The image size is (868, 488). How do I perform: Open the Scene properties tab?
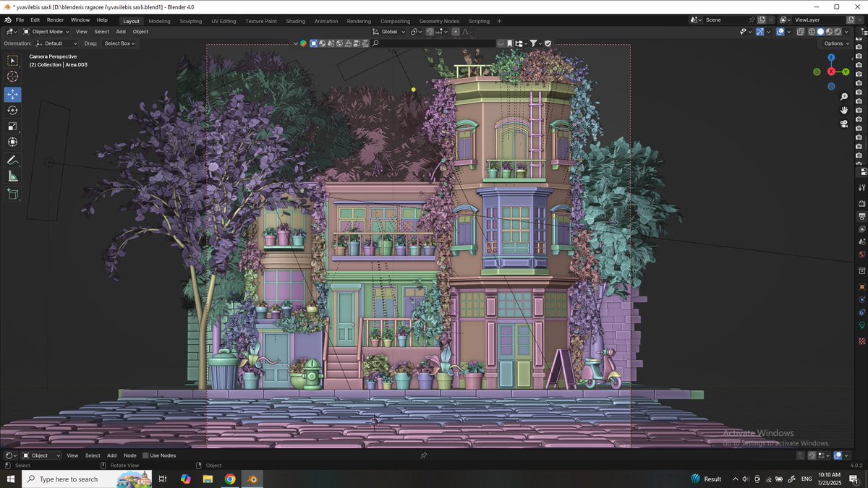(861, 241)
